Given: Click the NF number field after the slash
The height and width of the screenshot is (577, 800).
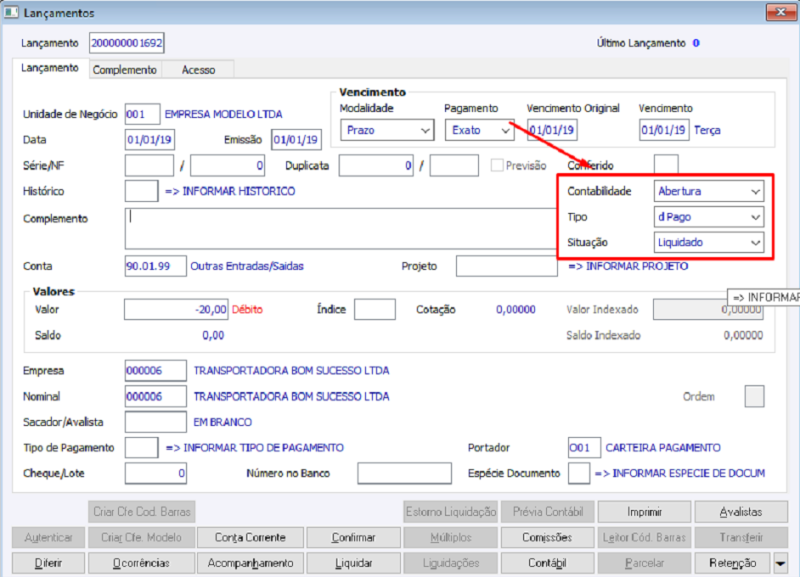Looking at the screenshot, I should click(227, 166).
